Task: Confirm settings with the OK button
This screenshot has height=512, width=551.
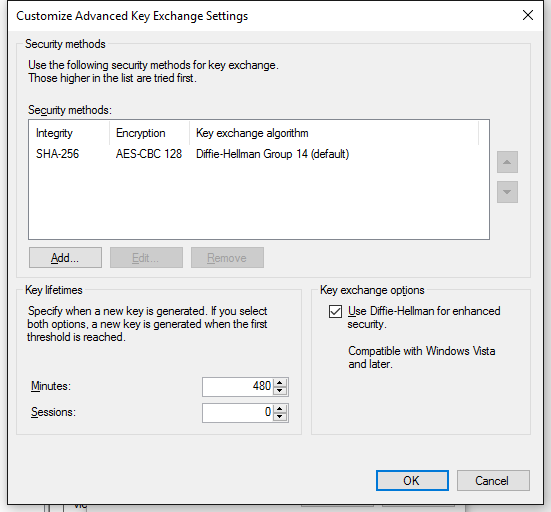Action: pyautogui.click(x=412, y=480)
